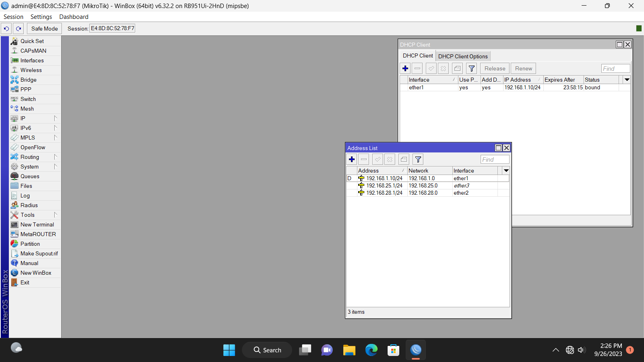Viewport: 644px width, 362px height.
Task: Open Queues menu item
Action: coord(35,176)
